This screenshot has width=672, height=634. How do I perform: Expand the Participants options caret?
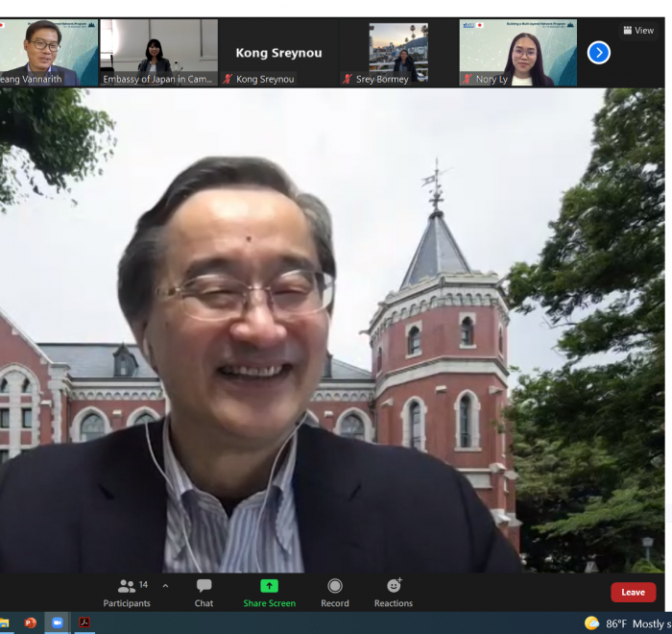(165, 586)
